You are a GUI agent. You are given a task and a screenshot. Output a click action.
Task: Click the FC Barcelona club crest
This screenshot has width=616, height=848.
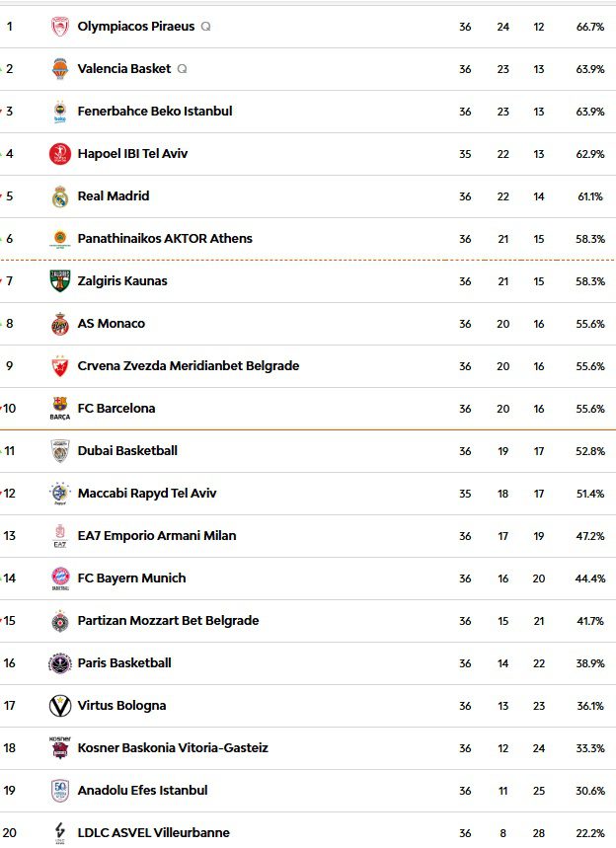tap(58, 408)
